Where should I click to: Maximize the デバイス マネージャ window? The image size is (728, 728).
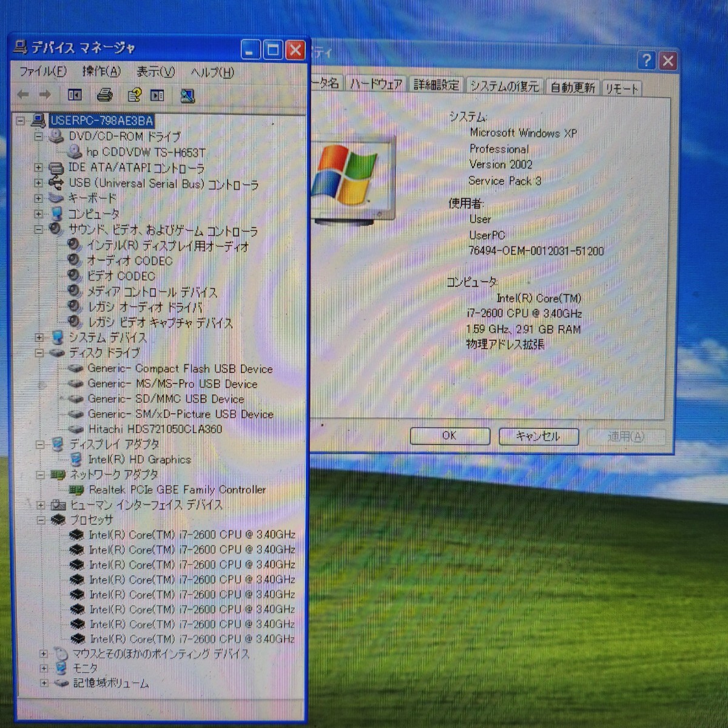pyautogui.click(x=273, y=50)
